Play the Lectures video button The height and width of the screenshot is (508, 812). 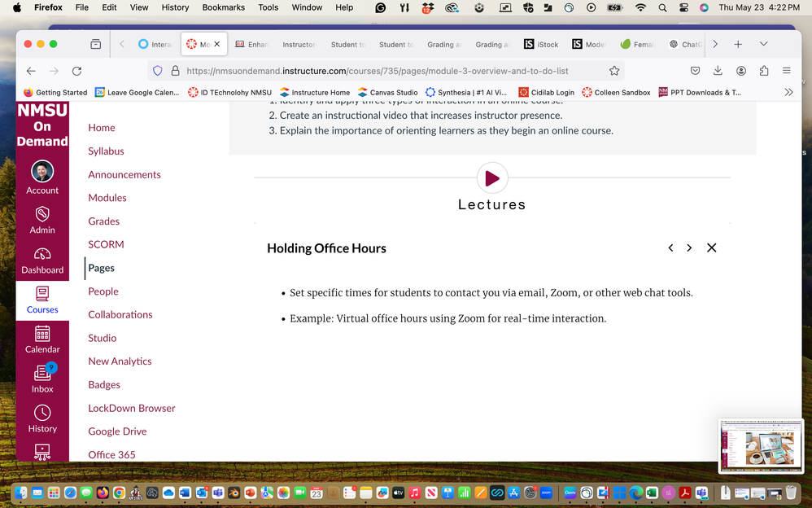492,177
